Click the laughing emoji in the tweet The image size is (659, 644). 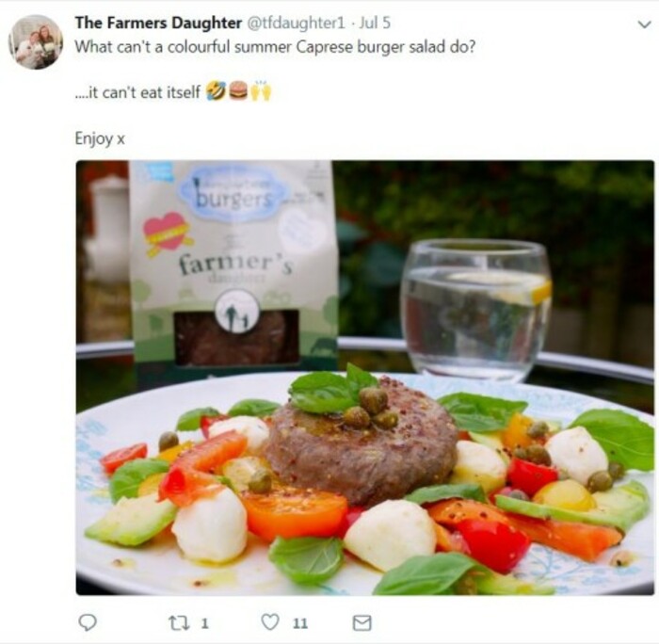(x=216, y=92)
